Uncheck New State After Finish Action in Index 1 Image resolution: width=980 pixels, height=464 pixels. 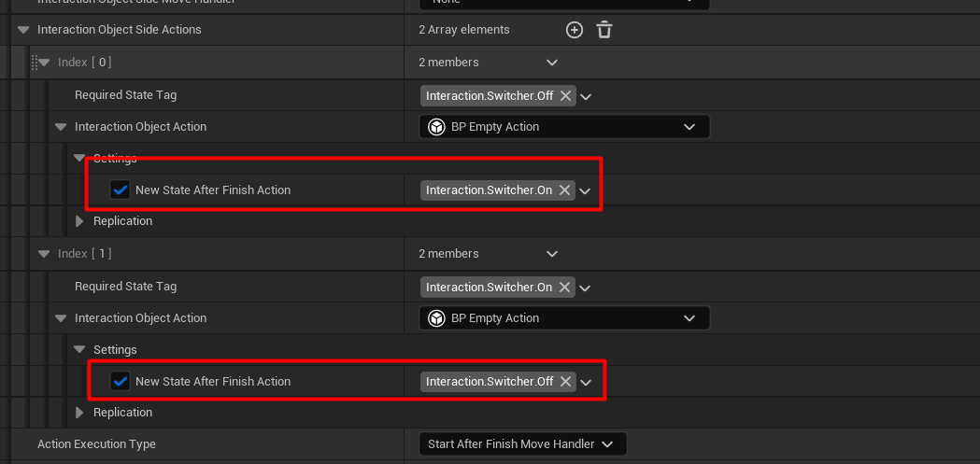[120, 382]
